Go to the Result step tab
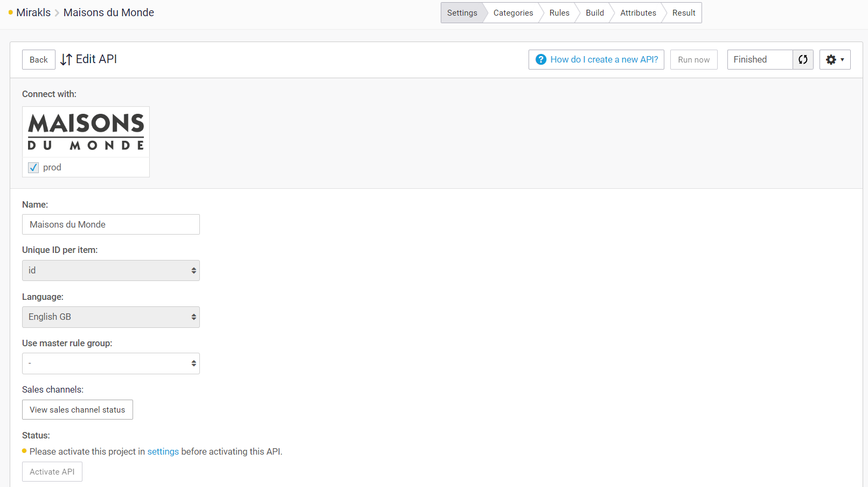Image resolution: width=868 pixels, height=487 pixels. pos(684,13)
